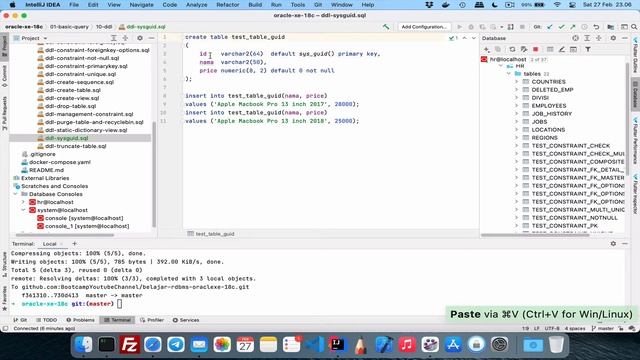Click the Project panel horizontal scrollbar
This screenshot has height=360, width=640.
[64, 235]
